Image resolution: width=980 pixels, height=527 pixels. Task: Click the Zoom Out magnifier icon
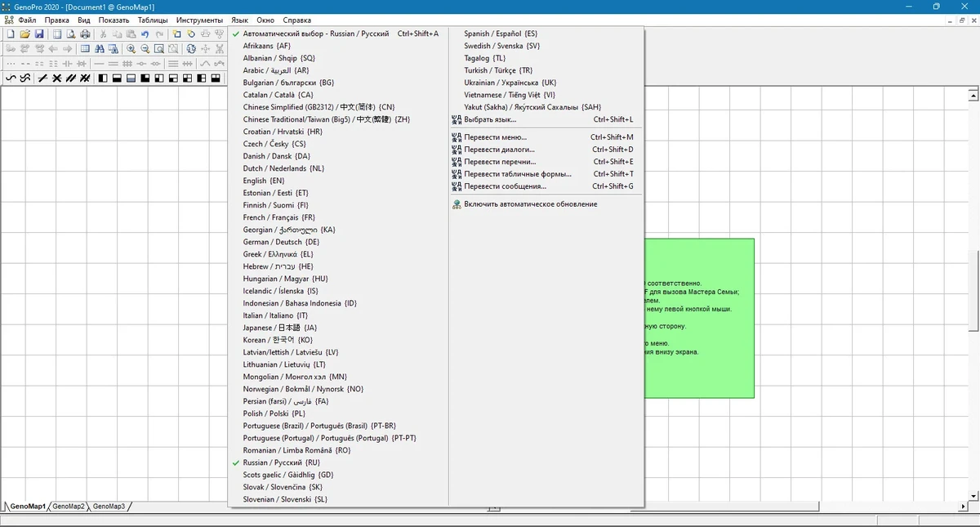145,49
